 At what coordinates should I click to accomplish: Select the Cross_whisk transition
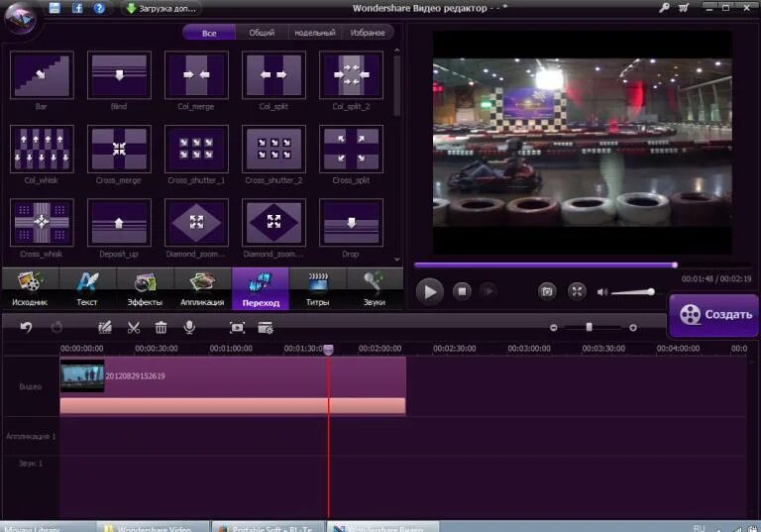42,223
